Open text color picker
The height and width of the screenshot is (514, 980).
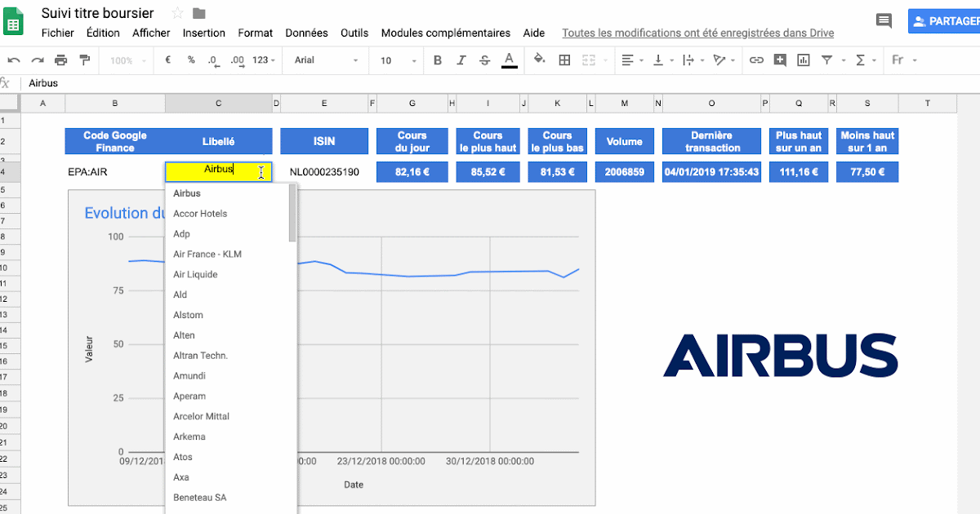coord(509,60)
